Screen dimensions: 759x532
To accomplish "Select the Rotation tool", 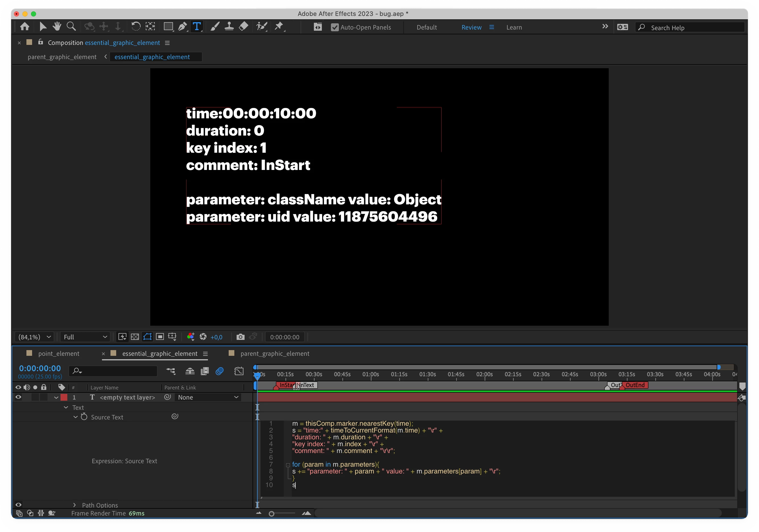I will (x=135, y=26).
